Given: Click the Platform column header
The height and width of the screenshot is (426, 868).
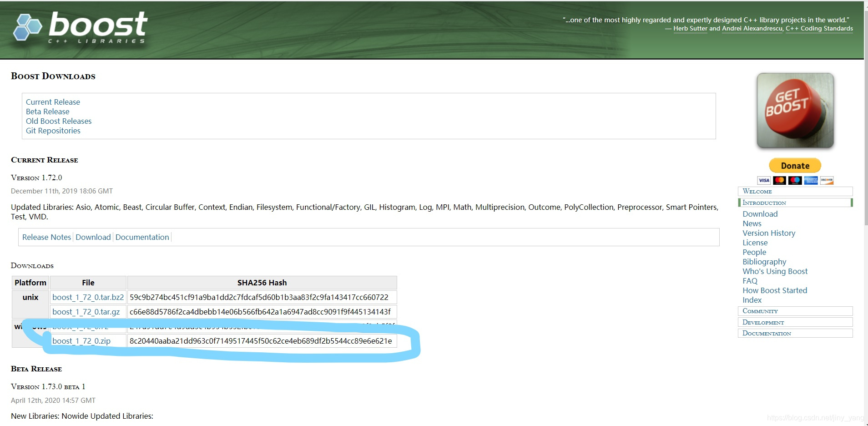Looking at the screenshot, I should coord(30,283).
